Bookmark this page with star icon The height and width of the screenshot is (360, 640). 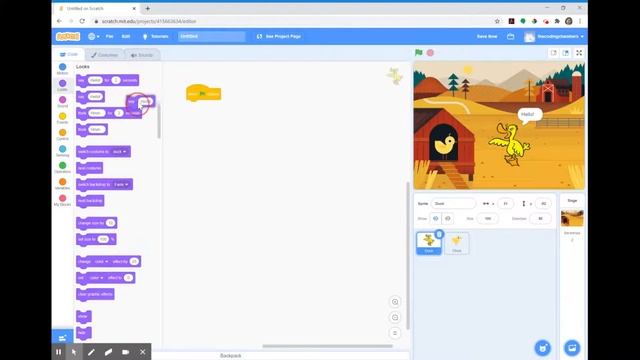click(x=497, y=21)
